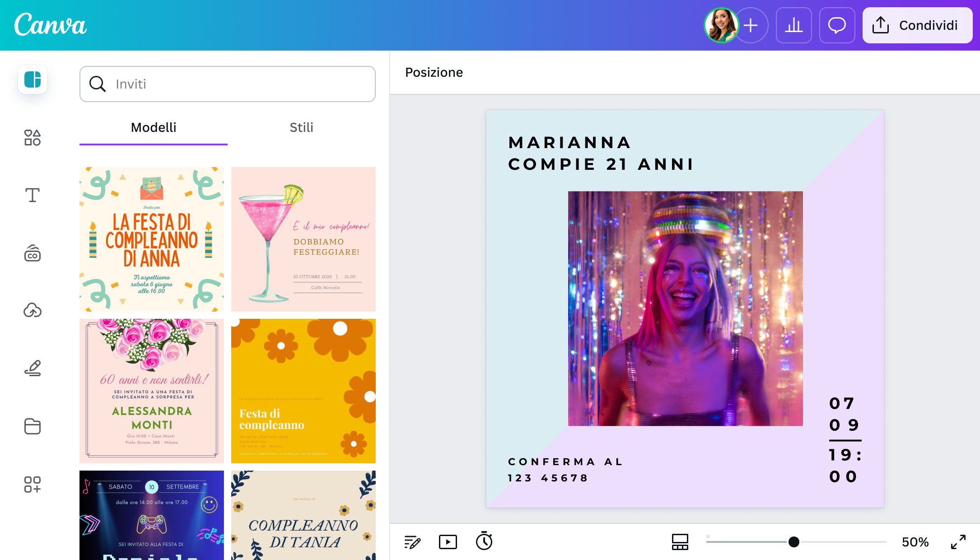980x560 pixels.
Task: Click the Posizione button
Action: pyautogui.click(x=434, y=73)
